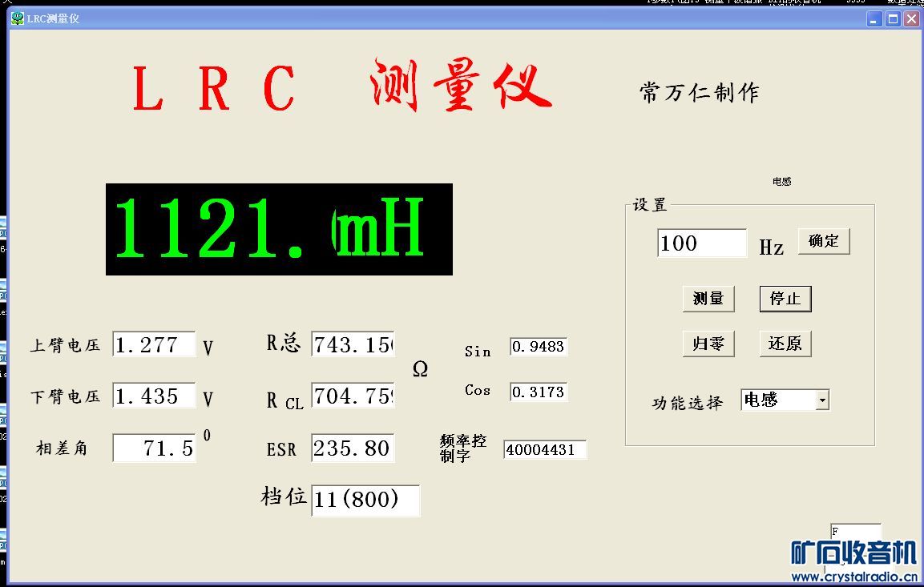The image size is (924, 587).
Task: Click the 频率控制字 label
Action: (463, 448)
